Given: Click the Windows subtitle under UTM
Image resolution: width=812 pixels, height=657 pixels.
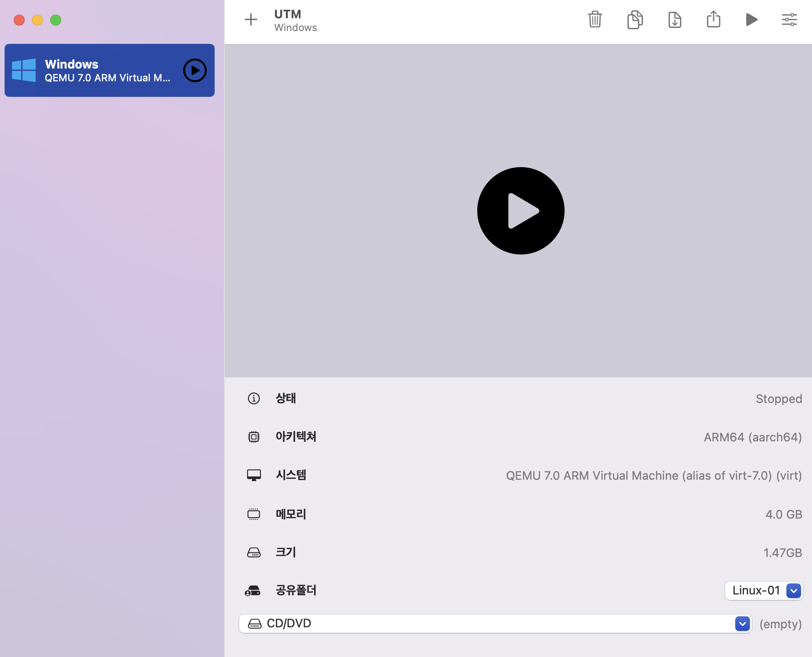Looking at the screenshot, I should (x=295, y=28).
